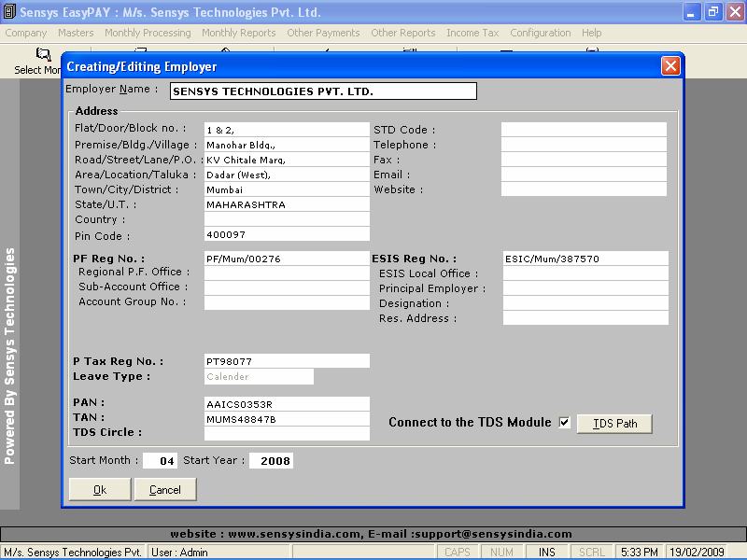Screen dimensions: 747x560
Task: Click the Road/Street/Lane/P.O. field
Action: point(287,160)
